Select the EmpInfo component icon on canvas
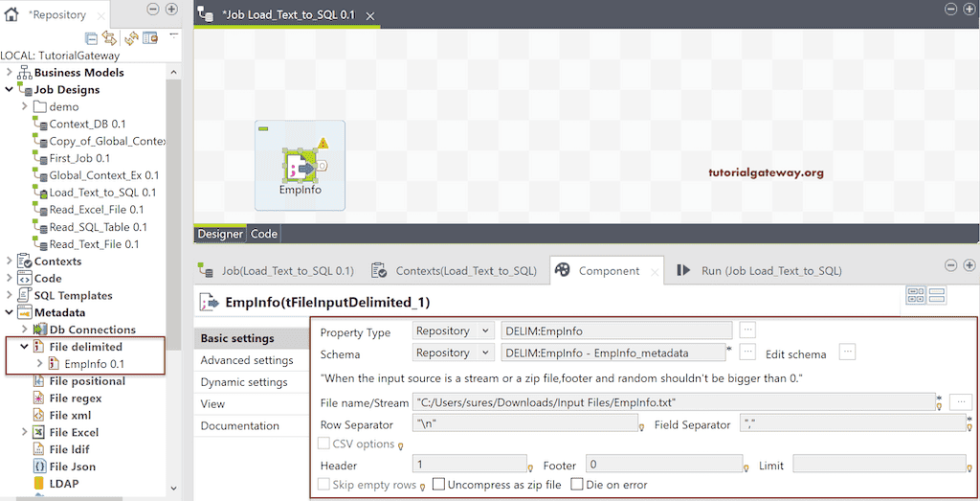This screenshot has height=501, width=980. point(300,167)
